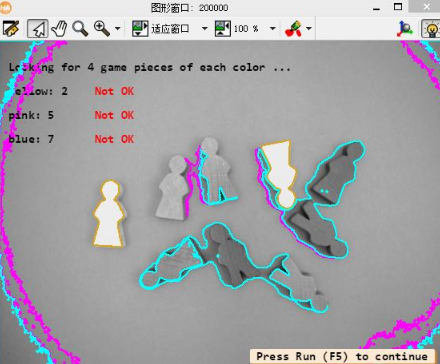Toggle the light bulb tooltip button
The image size is (440, 364).
431,29
